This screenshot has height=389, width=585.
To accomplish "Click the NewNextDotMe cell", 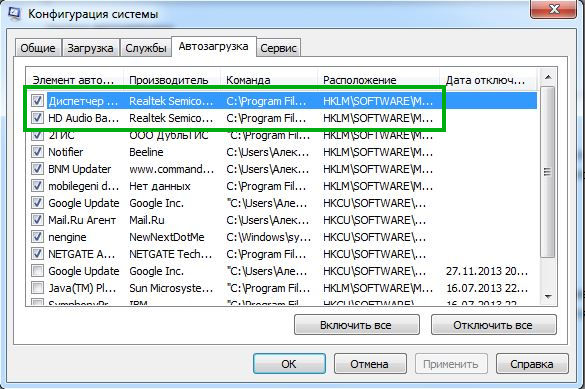I will [167, 237].
